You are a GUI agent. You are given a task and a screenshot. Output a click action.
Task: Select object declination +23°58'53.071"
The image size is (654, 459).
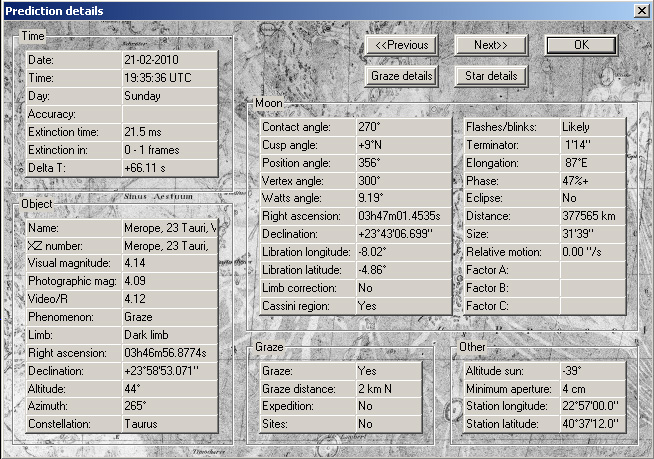click(x=170, y=371)
